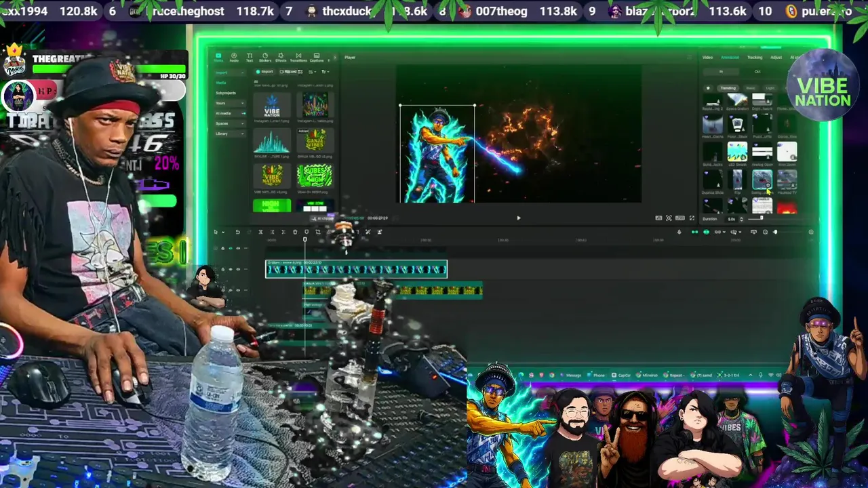This screenshot has height=488, width=868.
Task: Open the Player panel menu icon
Action: pos(690,58)
